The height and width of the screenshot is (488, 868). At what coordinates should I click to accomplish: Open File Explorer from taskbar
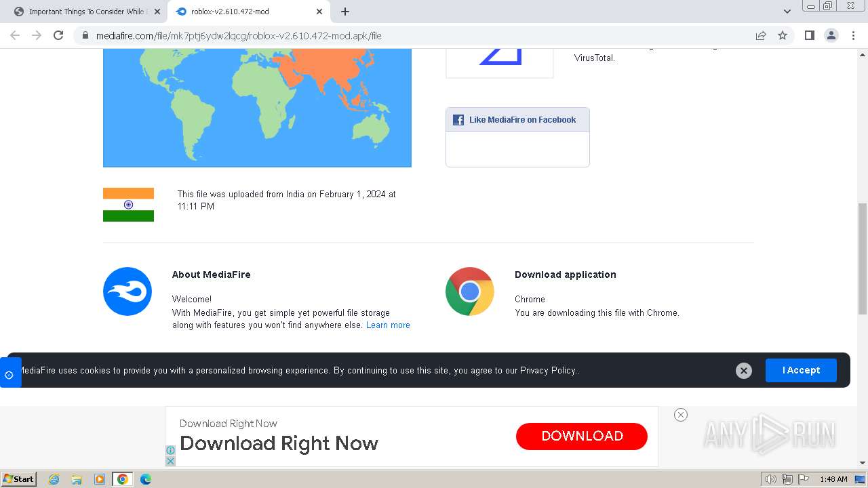coord(77,479)
